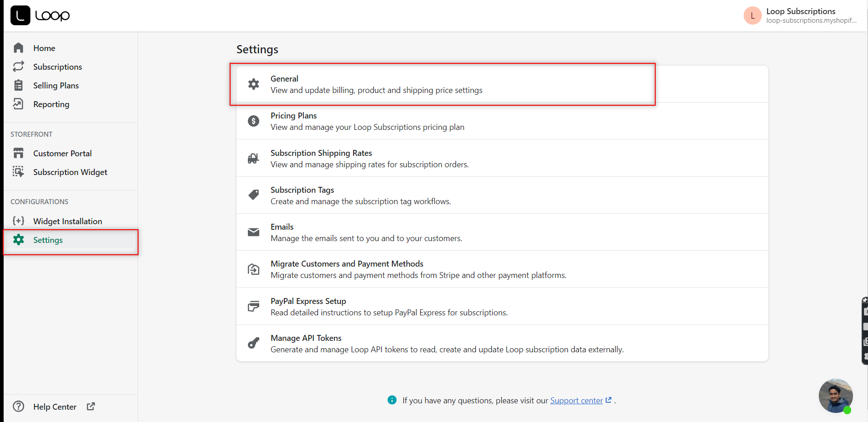Click the Customer Portal storefront icon
The image size is (868, 422).
point(18,153)
